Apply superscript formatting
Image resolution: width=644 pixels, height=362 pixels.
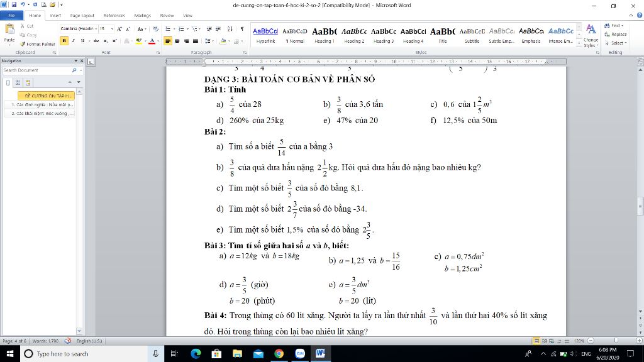coord(114,41)
